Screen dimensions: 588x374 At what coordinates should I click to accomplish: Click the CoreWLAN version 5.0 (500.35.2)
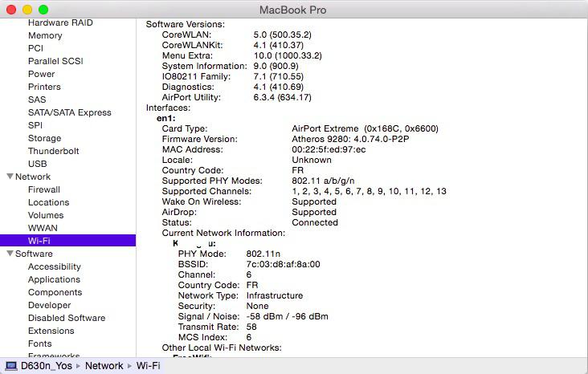[283, 35]
